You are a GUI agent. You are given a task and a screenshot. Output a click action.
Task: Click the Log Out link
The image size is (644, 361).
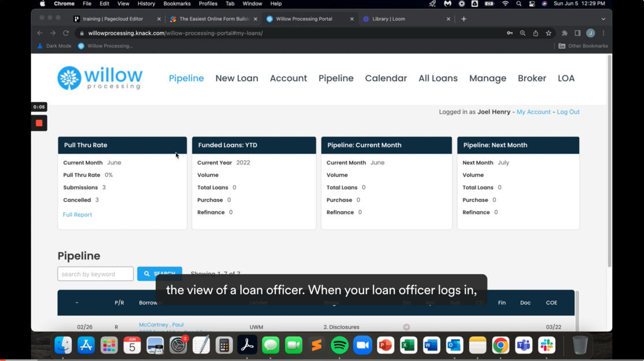click(x=568, y=112)
